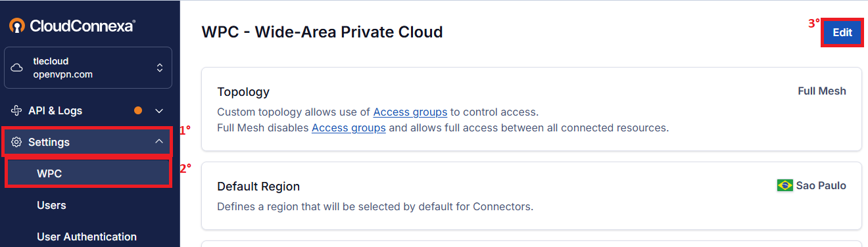
Task: Open the WPC settings page
Action: 89,173
